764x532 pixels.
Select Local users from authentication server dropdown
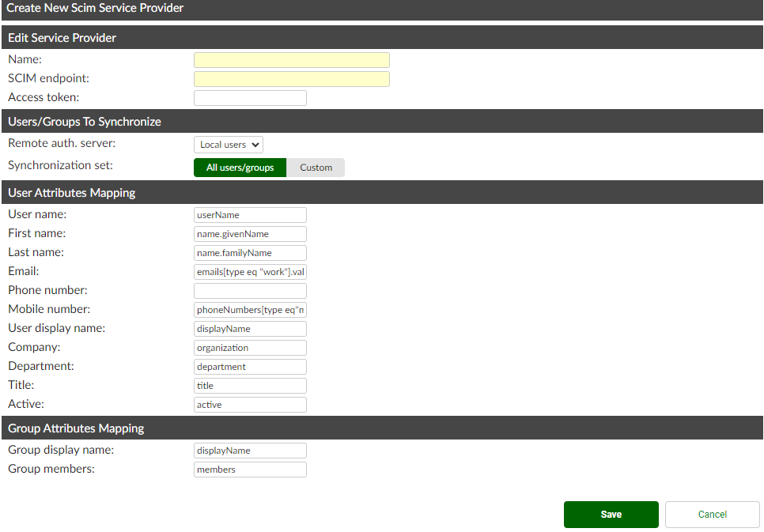click(x=229, y=145)
